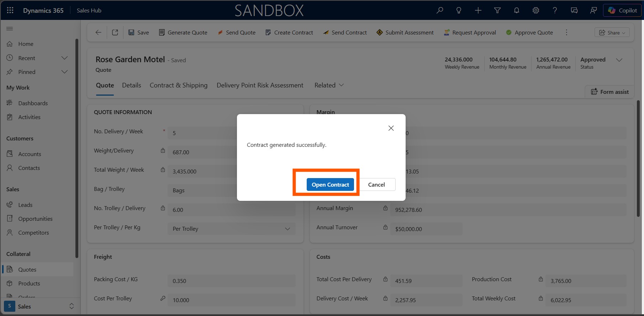Click the Cost Per Trolley field

[x=231, y=300]
